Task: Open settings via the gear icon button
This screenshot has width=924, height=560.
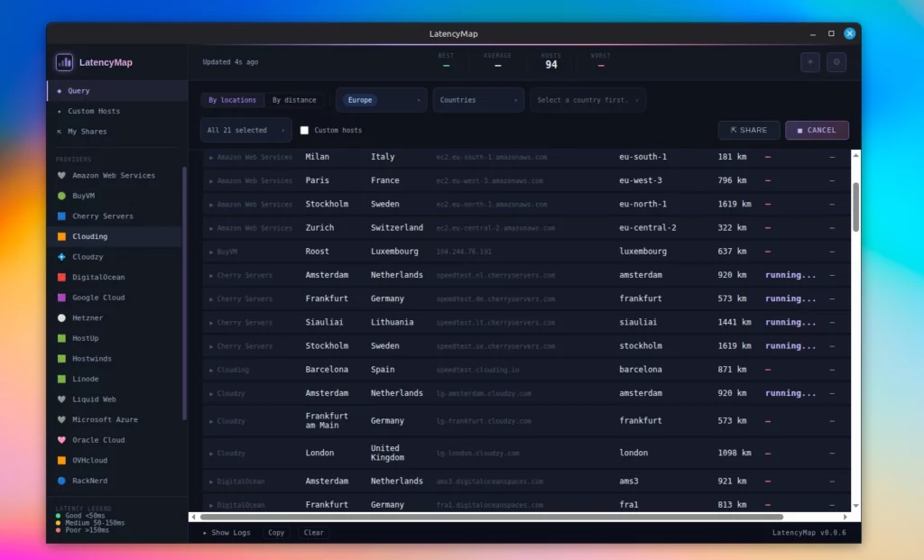Action: tap(836, 62)
